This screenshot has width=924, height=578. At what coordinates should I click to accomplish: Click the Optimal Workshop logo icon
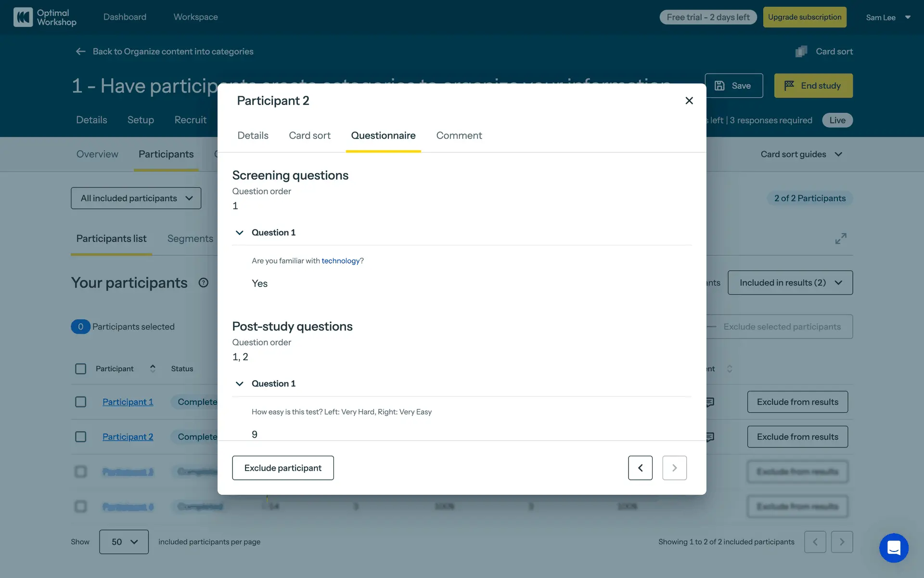[23, 17]
